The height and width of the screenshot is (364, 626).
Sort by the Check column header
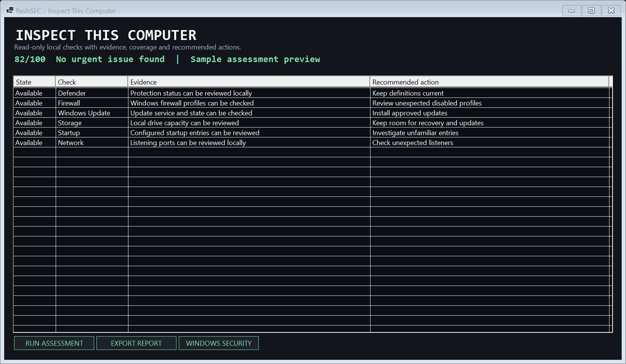point(92,82)
